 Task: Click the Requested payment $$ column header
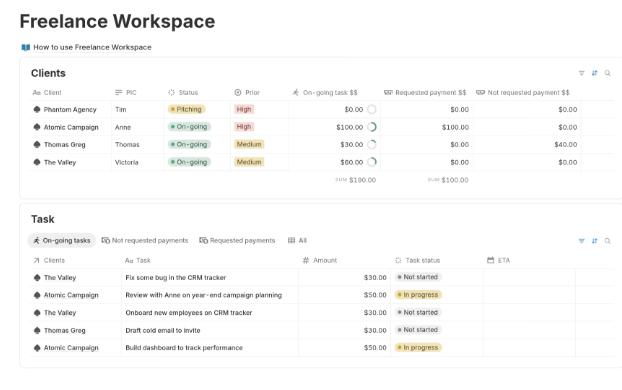pyautogui.click(x=425, y=92)
